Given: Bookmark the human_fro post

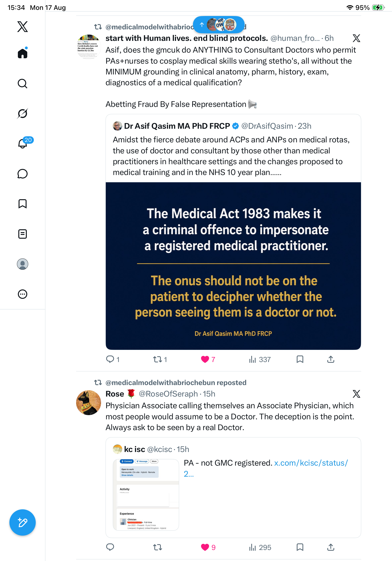Looking at the screenshot, I should pyautogui.click(x=300, y=359).
